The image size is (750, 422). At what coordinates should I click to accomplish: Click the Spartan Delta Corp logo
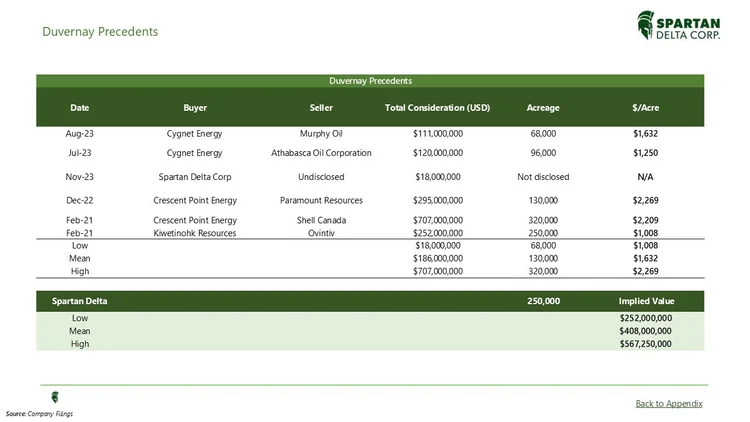pos(678,25)
